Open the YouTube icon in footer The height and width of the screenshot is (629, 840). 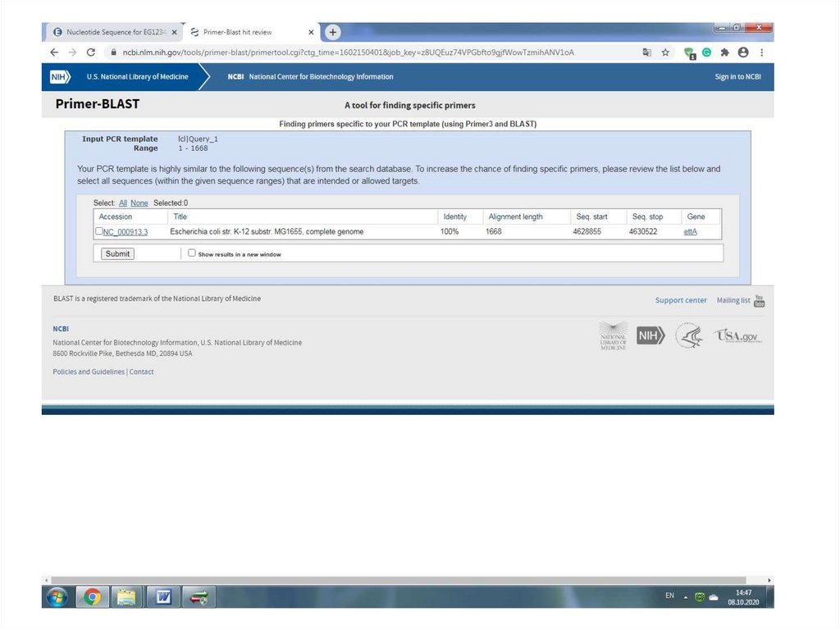(x=759, y=301)
